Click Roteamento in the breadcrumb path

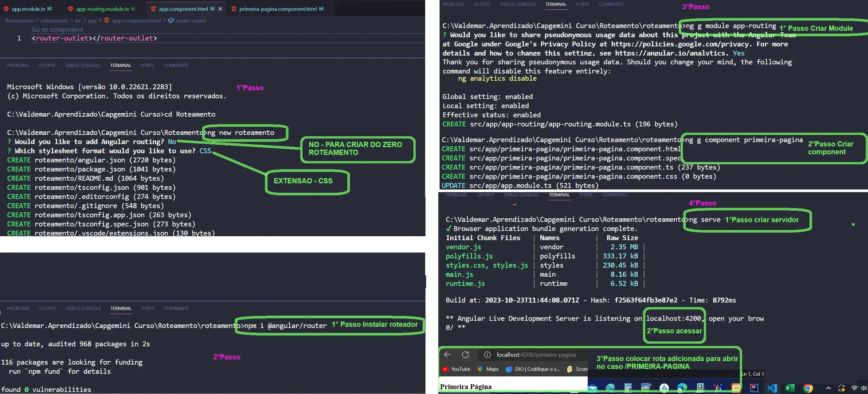coord(20,21)
